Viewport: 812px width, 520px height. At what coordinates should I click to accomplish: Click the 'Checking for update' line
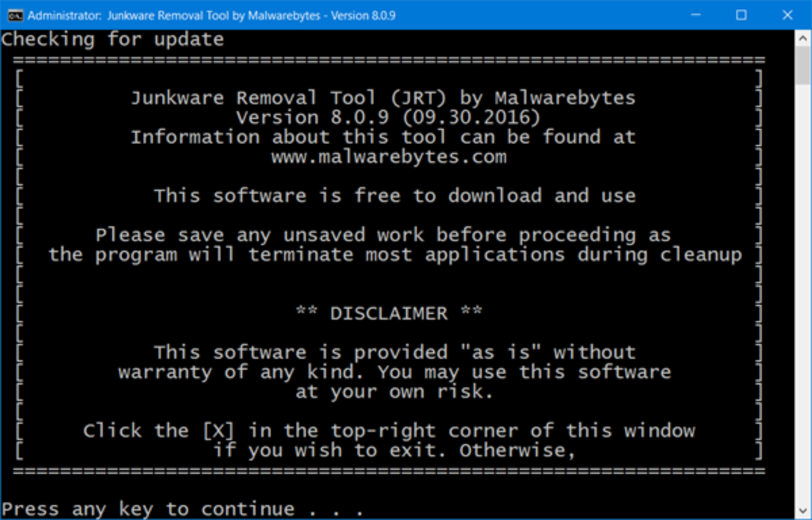[112, 39]
